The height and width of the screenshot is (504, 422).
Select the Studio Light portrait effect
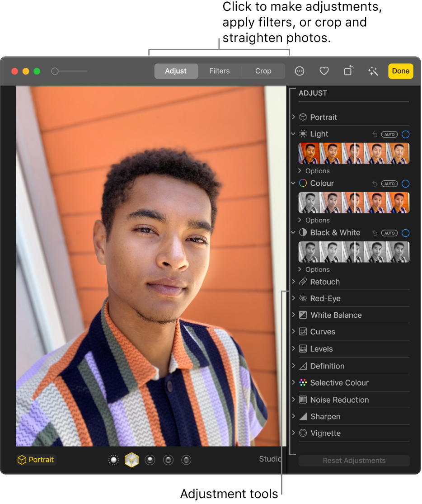(132, 460)
